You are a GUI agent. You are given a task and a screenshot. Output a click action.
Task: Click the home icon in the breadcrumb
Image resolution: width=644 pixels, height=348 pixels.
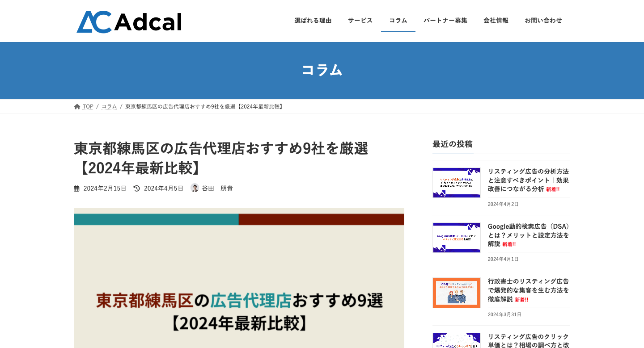point(77,106)
